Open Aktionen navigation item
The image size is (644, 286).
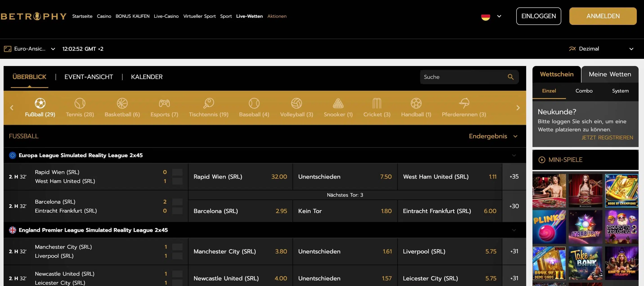point(277,16)
